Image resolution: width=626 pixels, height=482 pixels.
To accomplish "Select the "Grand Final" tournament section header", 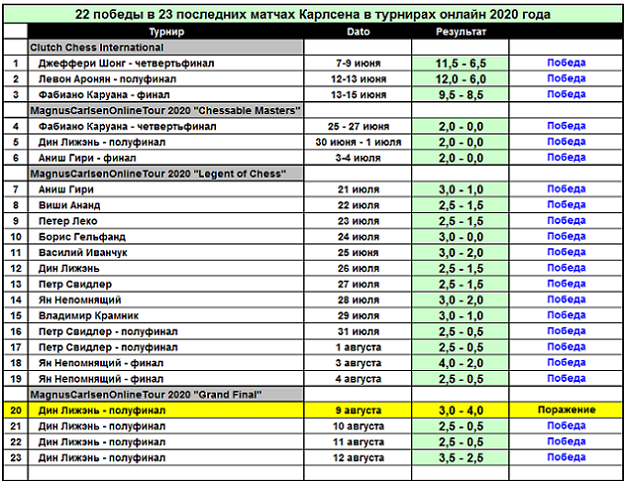I will click(152, 394).
